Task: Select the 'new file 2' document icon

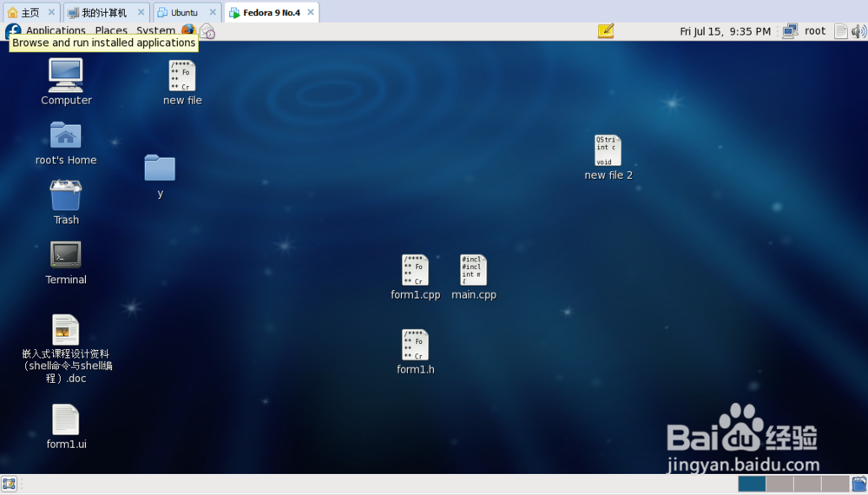Action: 608,150
